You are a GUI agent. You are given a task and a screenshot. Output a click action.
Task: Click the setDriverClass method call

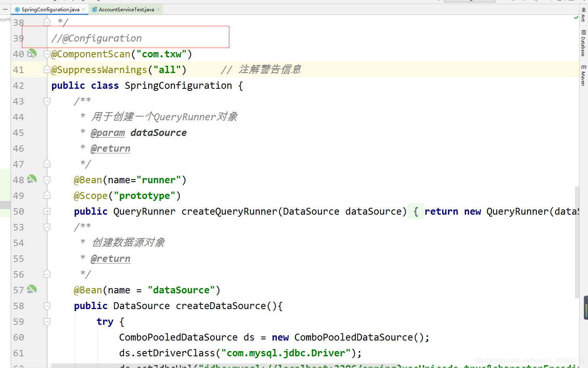click(176, 353)
